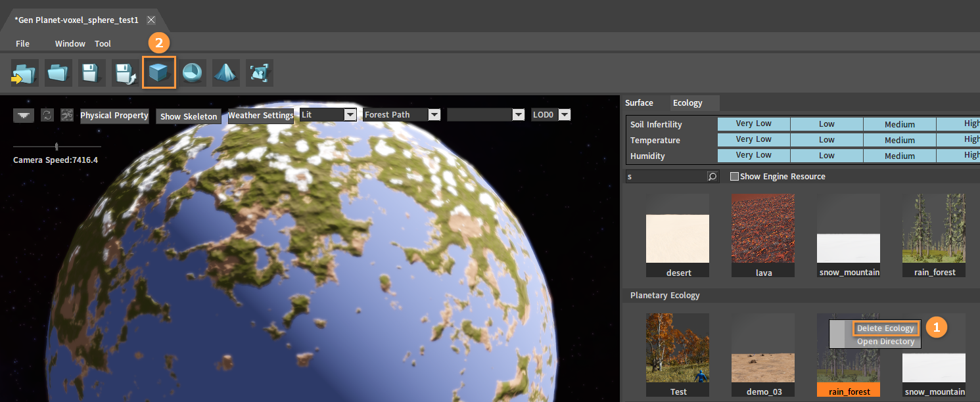
Task: Click the ecology search input field
Action: tap(666, 177)
